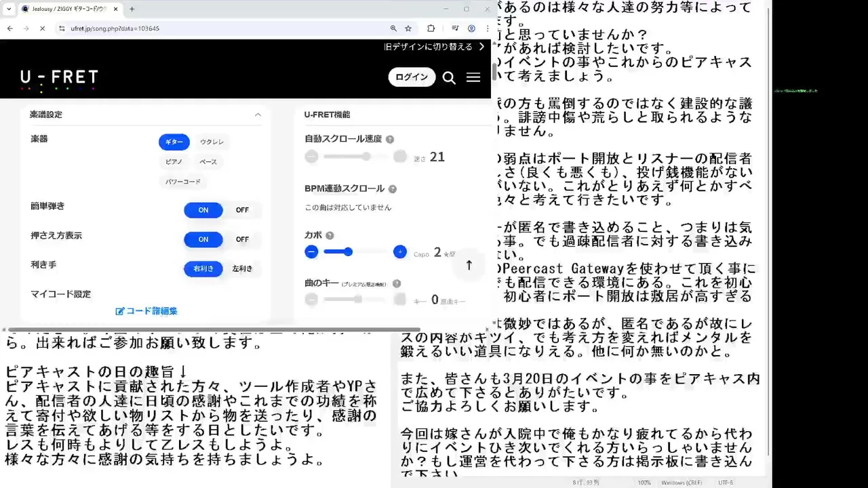Decrease capo with the blue minus button
The image size is (868, 488).
[311, 251]
